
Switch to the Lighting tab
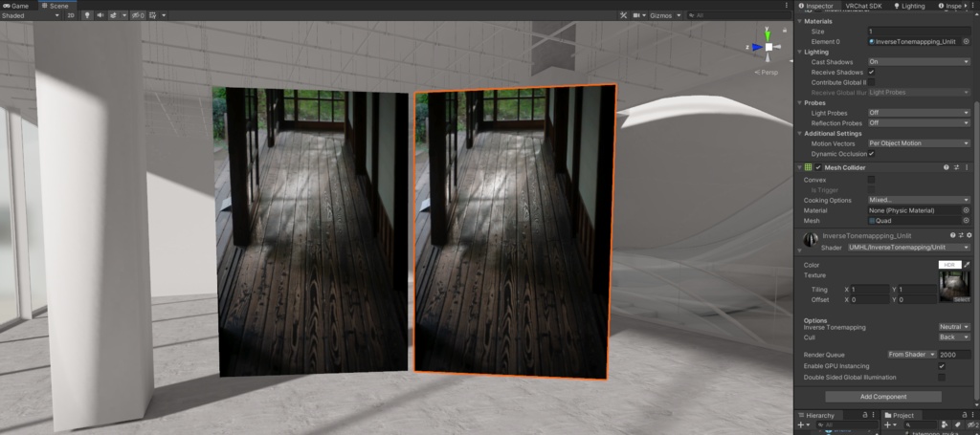[x=909, y=6]
